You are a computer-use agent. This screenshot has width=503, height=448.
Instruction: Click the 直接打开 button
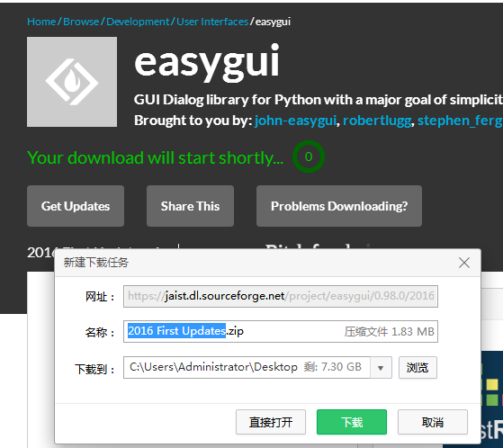(271, 422)
